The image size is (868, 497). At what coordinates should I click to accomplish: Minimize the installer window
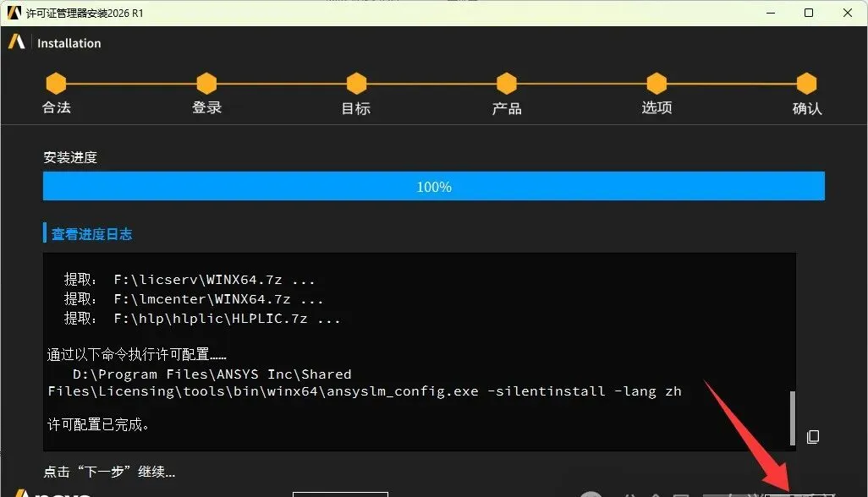coord(771,13)
